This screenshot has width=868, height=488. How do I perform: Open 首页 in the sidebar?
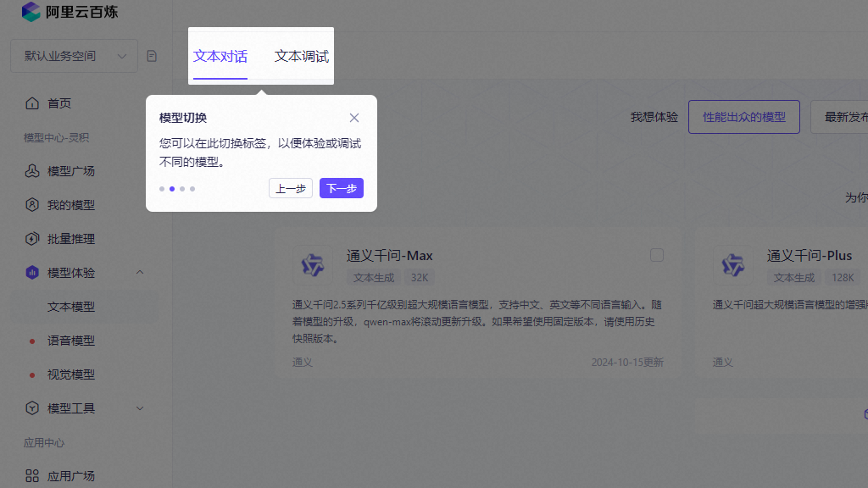point(59,103)
